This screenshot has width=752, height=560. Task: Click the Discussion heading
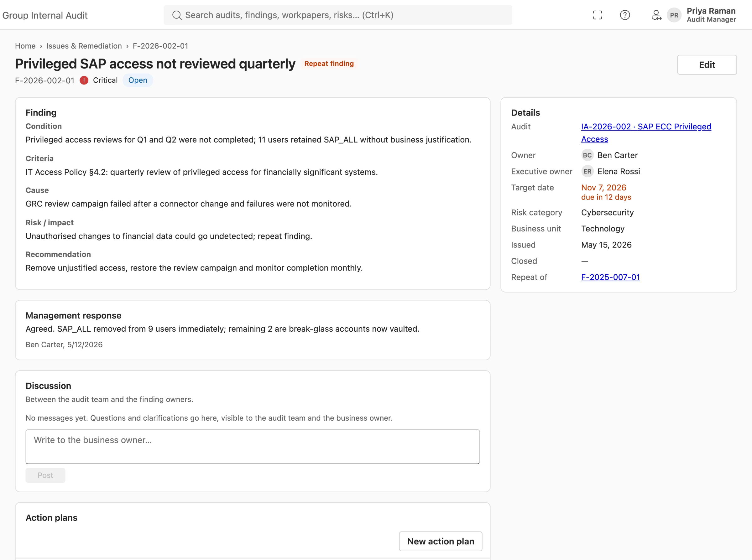pyautogui.click(x=48, y=386)
